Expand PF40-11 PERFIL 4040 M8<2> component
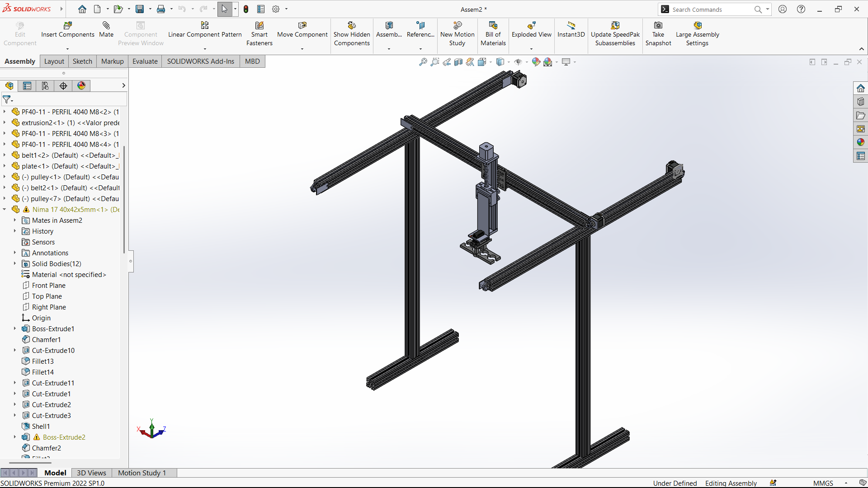This screenshot has height=488, width=868. coord(5,112)
